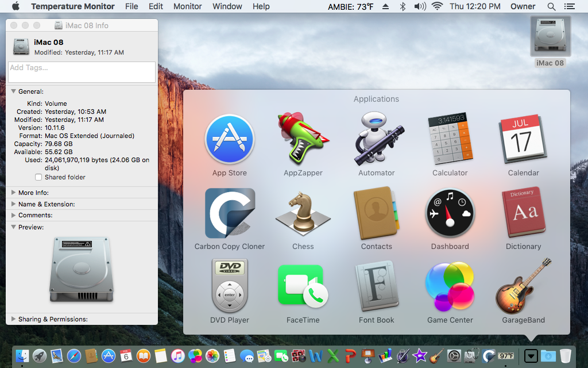Open the Trash in the Dock
Viewport: 588px width, 368px height.
(565, 355)
